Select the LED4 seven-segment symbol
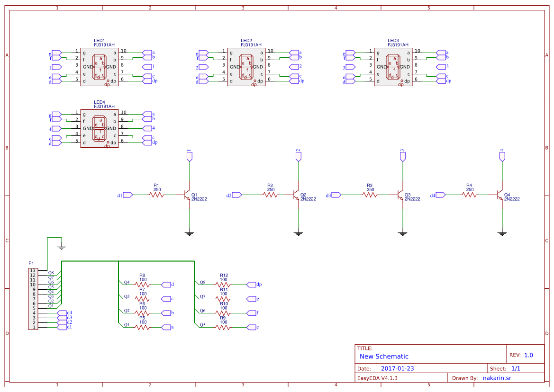554x392 pixels. pos(100,128)
